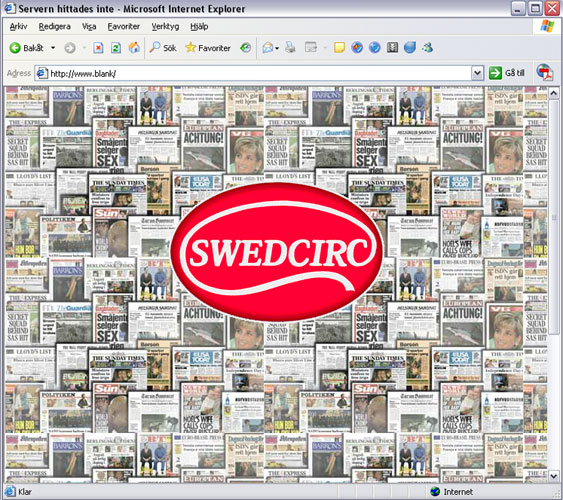The width and height of the screenshot is (563, 500).
Task: Click the Bakåt back button
Action: (26, 48)
